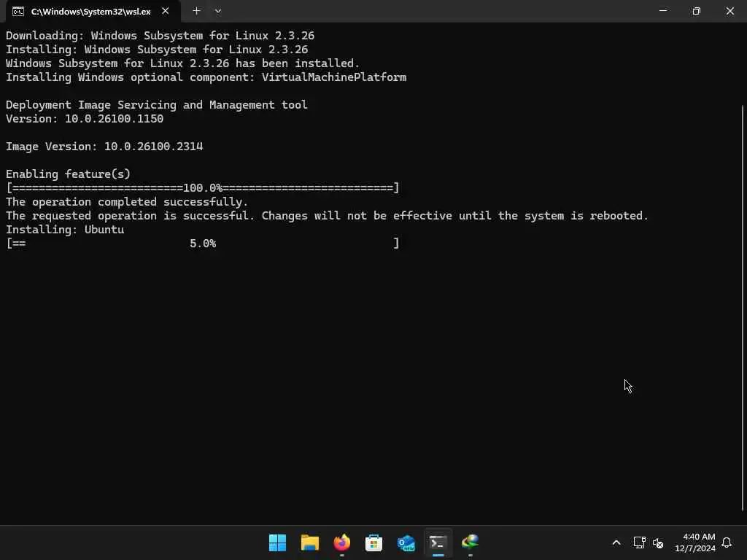Click the "system is rebooted" message line
747x560 pixels.
pyautogui.click(x=327, y=216)
